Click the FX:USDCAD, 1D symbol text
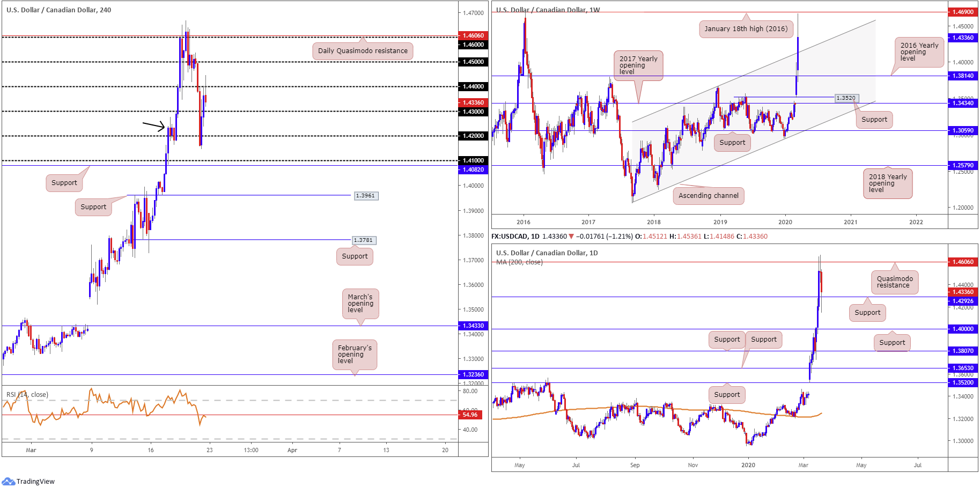Viewport: 980px width, 487px height. coord(515,237)
